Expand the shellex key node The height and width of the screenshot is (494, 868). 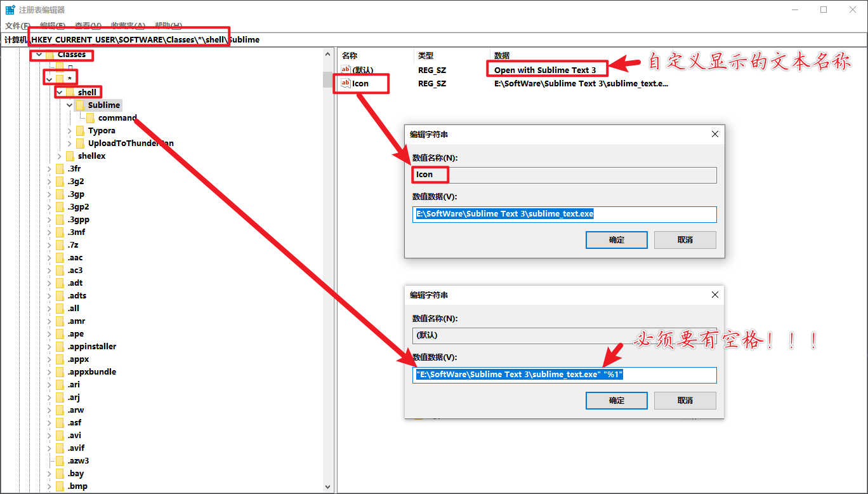coord(60,156)
